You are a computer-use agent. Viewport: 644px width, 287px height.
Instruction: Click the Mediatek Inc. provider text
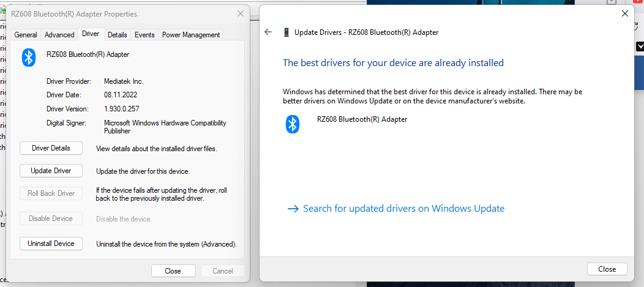(x=124, y=81)
